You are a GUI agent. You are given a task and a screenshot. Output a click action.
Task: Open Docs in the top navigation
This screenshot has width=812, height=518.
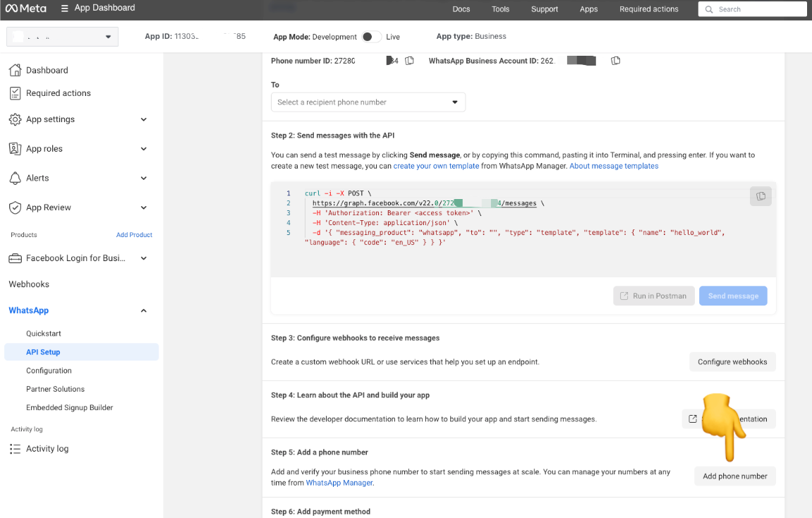[x=461, y=9]
